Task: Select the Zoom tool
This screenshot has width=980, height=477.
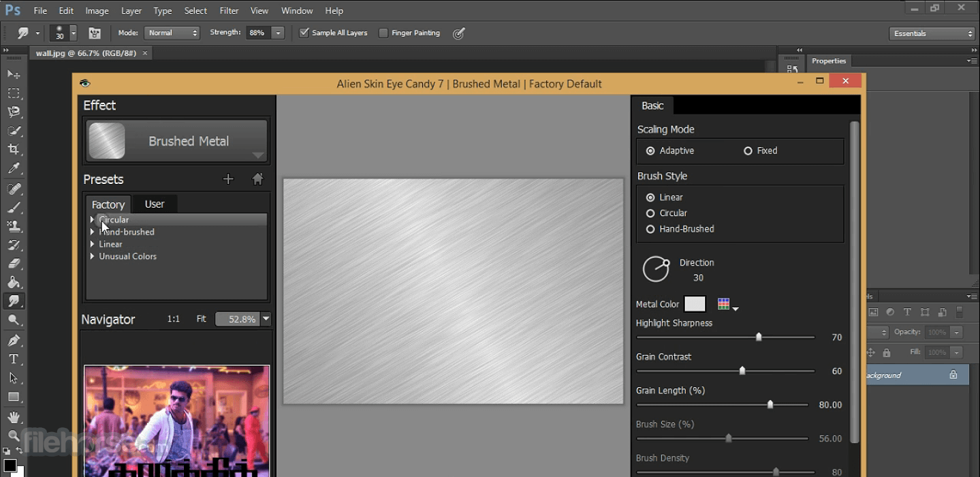Action: (x=13, y=435)
